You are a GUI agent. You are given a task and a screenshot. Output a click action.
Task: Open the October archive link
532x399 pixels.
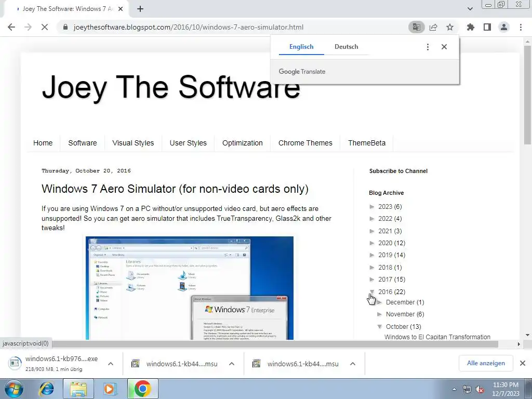(x=397, y=326)
